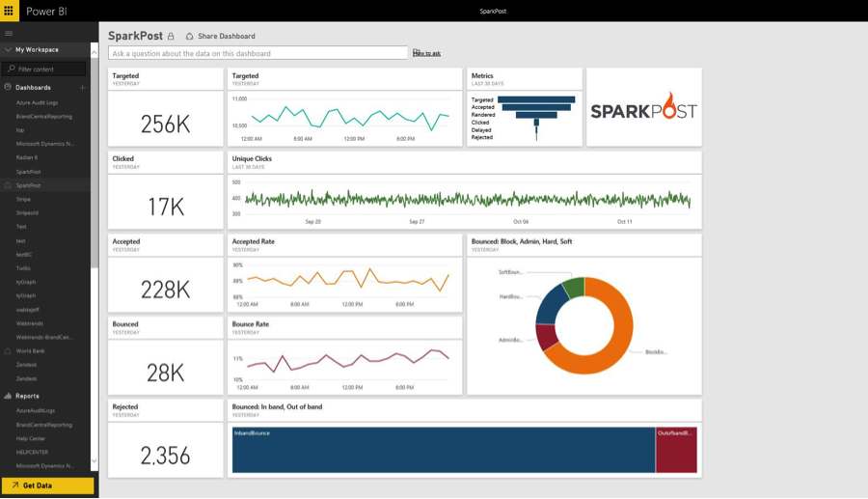Click the Get Data arrow icon

click(x=14, y=485)
